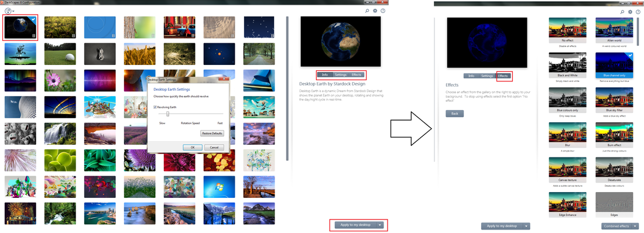Open the DeskScapes logo menu at top-left
Viewport: 644px width, 233px height.
(x=9, y=11)
